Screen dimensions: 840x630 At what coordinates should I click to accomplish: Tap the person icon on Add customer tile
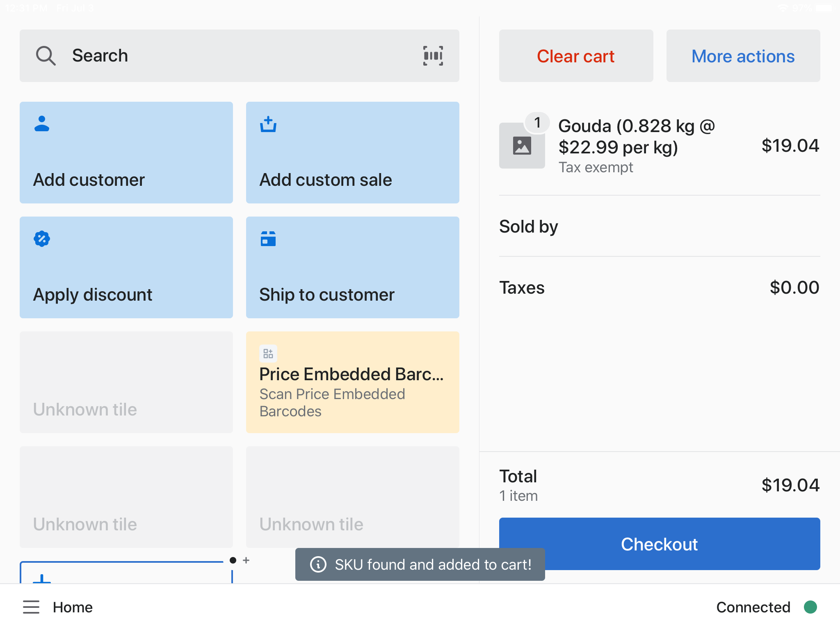point(42,123)
